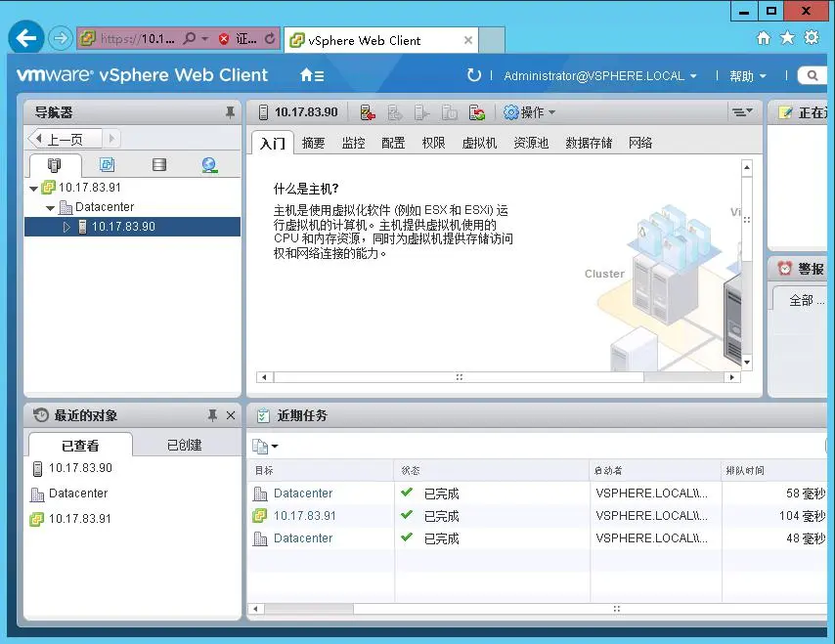835x644 pixels.
Task: Refresh vSphere Web Client data
Action: point(473,75)
